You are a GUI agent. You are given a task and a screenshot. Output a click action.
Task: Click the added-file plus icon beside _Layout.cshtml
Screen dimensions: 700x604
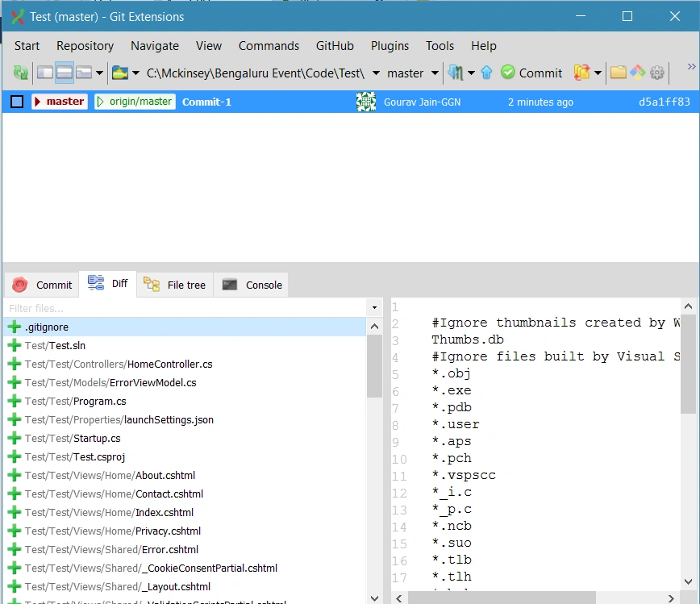(15, 586)
